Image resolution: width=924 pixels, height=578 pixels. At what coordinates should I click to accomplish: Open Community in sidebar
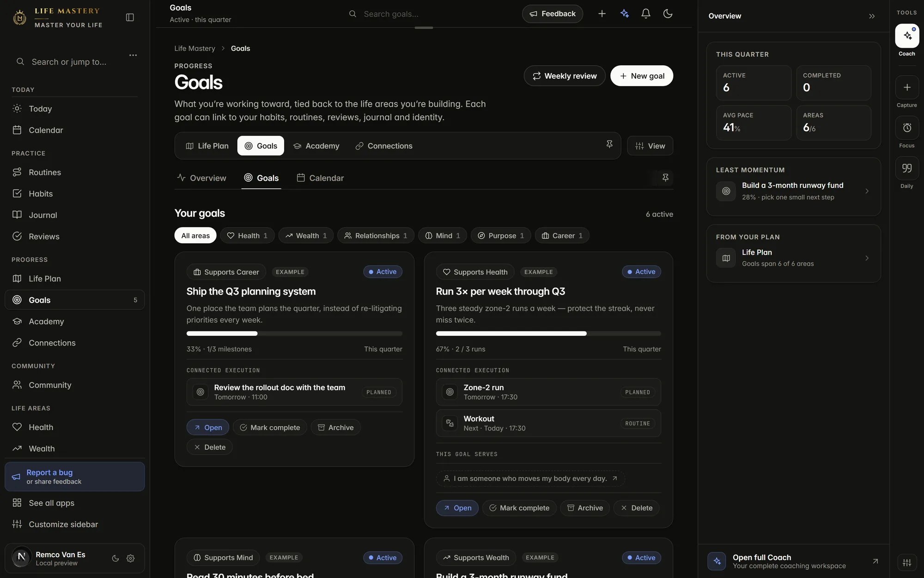74,385
